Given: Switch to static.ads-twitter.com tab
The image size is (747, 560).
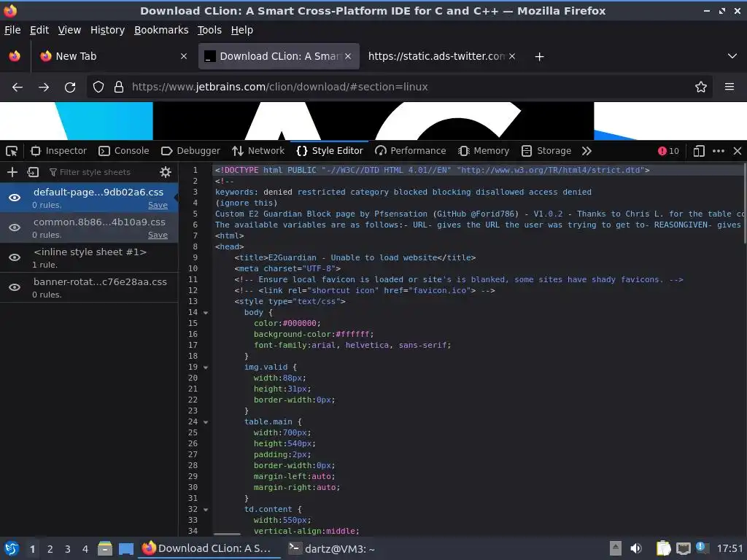Looking at the screenshot, I should [x=436, y=57].
